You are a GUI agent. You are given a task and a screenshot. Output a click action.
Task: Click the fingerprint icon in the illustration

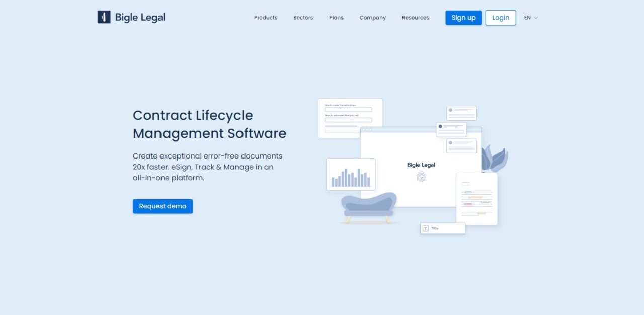[x=421, y=177]
